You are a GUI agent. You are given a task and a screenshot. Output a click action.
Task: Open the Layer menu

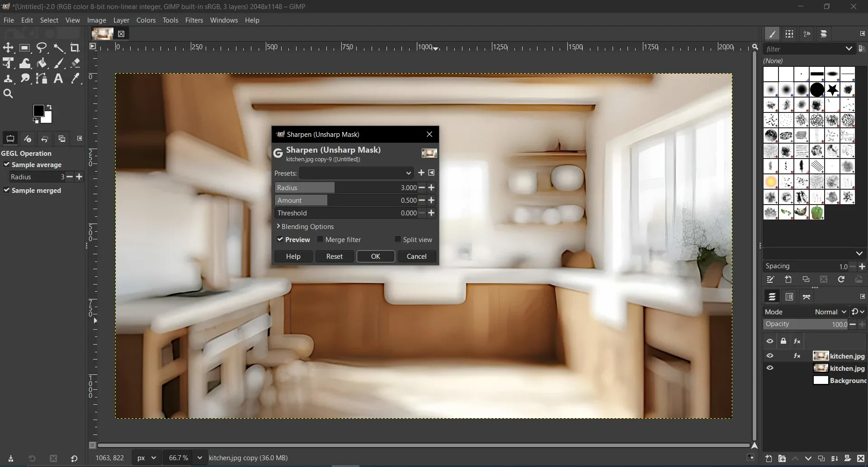click(121, 20)
